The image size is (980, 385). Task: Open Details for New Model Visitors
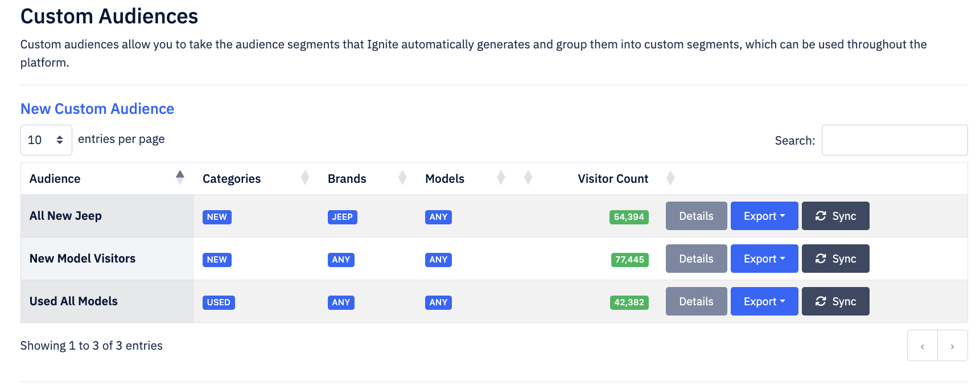pyautogui.click(x=696, y=259)
